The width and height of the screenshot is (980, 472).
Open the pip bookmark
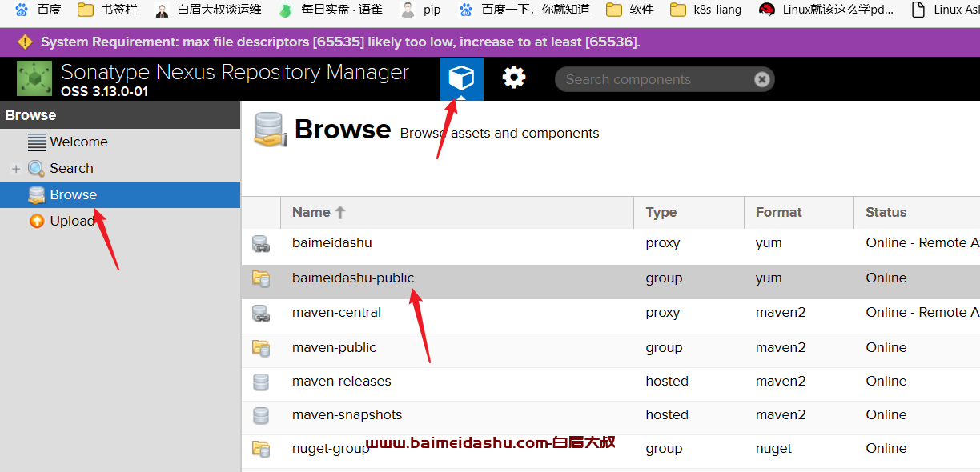tap(421, 10)
